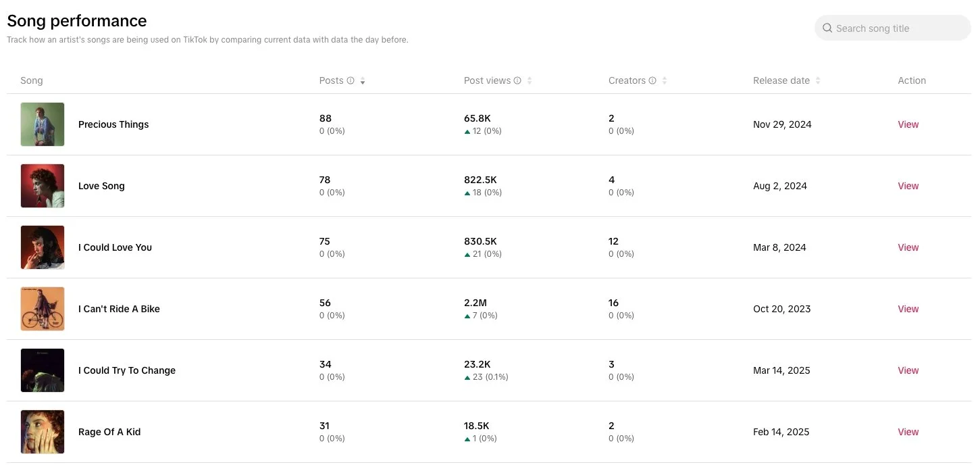Sort table by Post views arrows
This screenshot has width=980, height=469.
coord(530,81)
